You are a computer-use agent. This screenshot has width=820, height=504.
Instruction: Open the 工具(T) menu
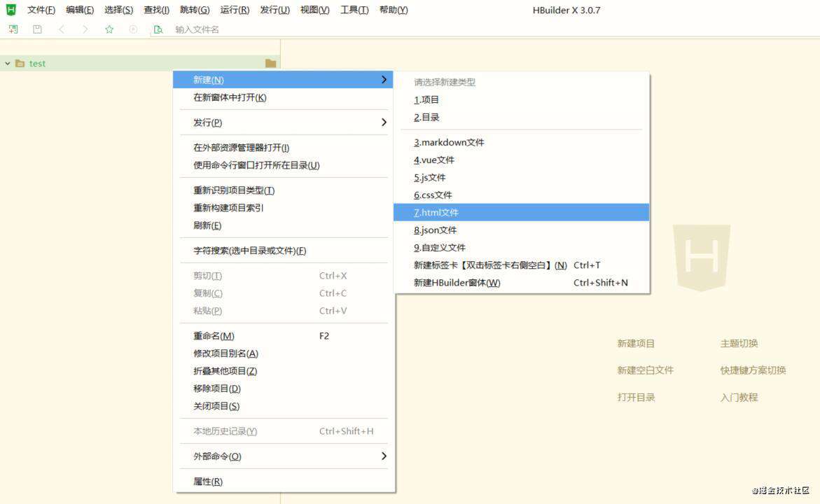354,10
